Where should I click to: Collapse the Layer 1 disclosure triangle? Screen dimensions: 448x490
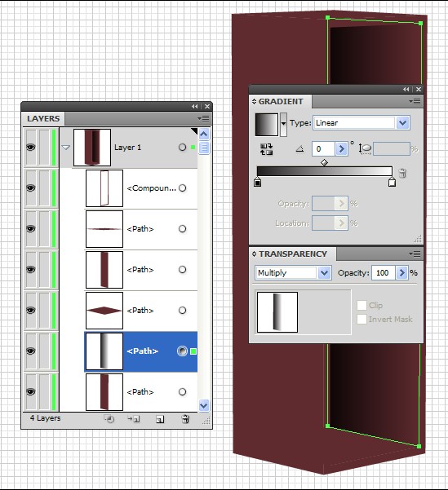[x=66, y=147]
